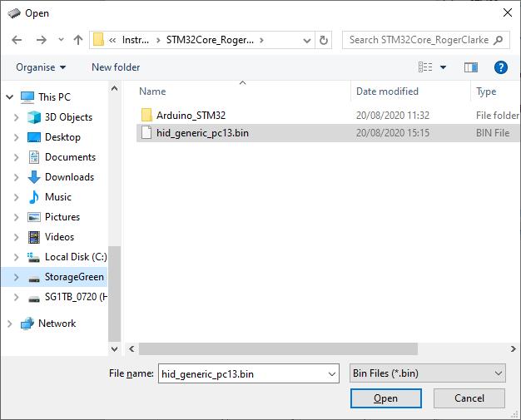Toggle the preview pane icon

point(471,67)
